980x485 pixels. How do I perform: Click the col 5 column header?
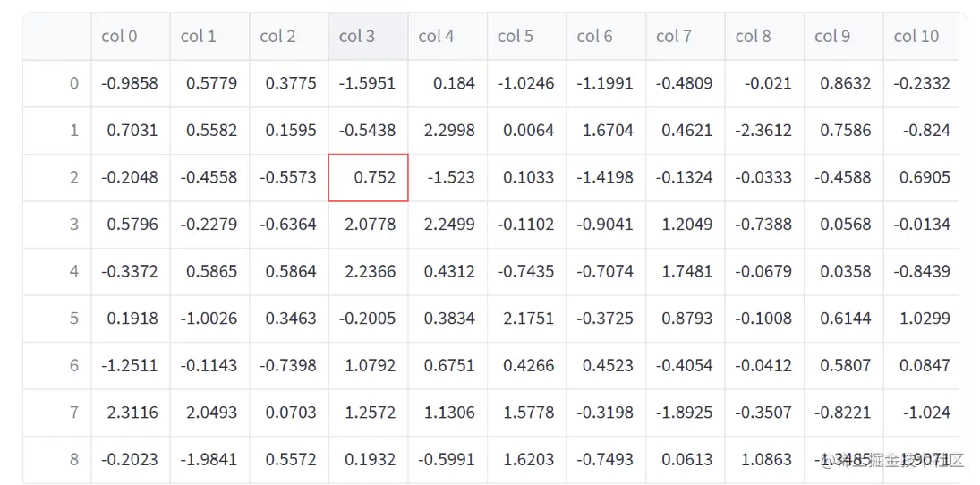click(x=527, y=37)
